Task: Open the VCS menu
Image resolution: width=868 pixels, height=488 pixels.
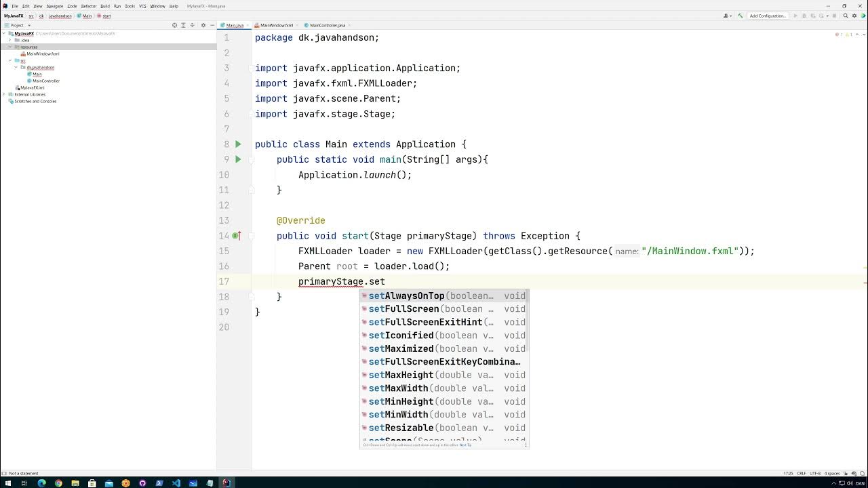Action: coord(142,6)
